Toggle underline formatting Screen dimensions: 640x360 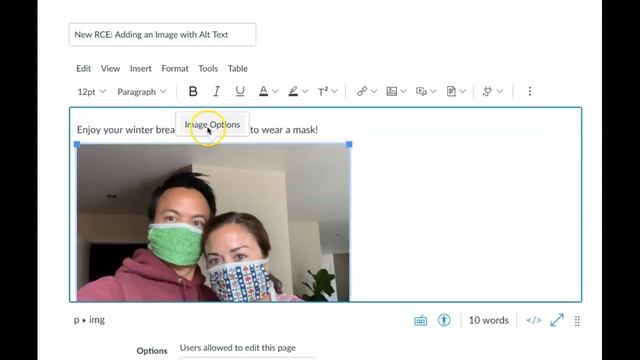click(x=240, y=91)
